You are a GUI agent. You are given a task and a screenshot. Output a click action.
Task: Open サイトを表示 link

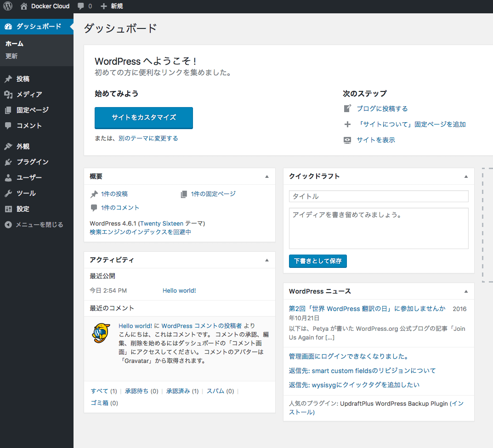376,140
